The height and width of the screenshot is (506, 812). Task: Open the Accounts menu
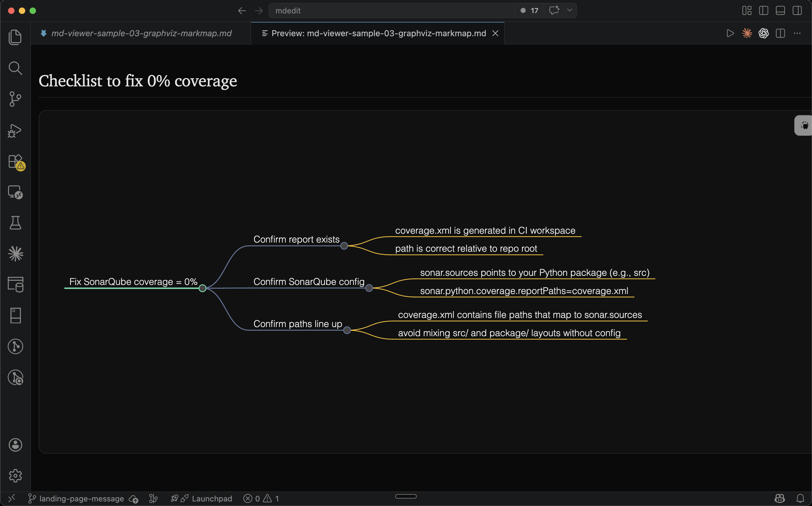tap(15, 445)
